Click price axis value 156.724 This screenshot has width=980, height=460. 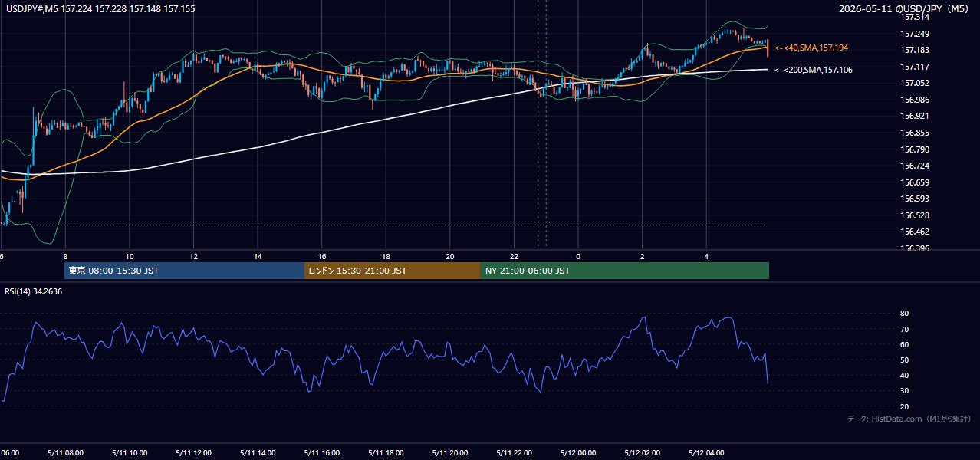(915, 166)
